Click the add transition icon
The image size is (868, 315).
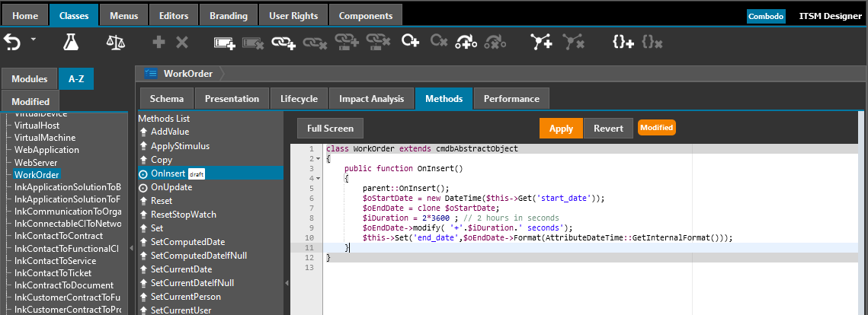point(466,43)
